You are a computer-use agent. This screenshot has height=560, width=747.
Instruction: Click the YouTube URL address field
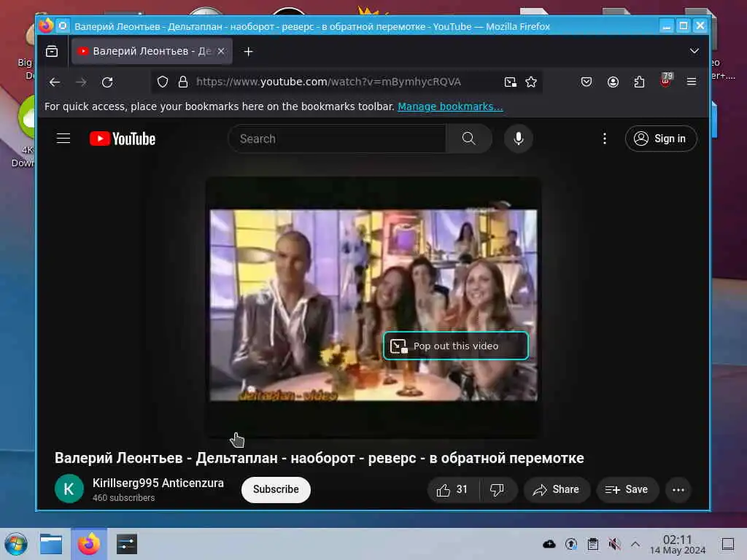coord(329,82)
